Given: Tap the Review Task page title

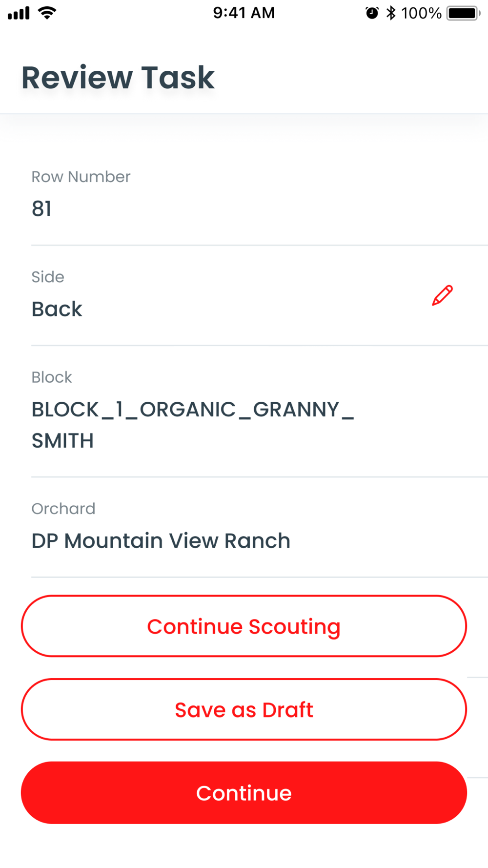Looking at the screenshot, I should [118, 78].
